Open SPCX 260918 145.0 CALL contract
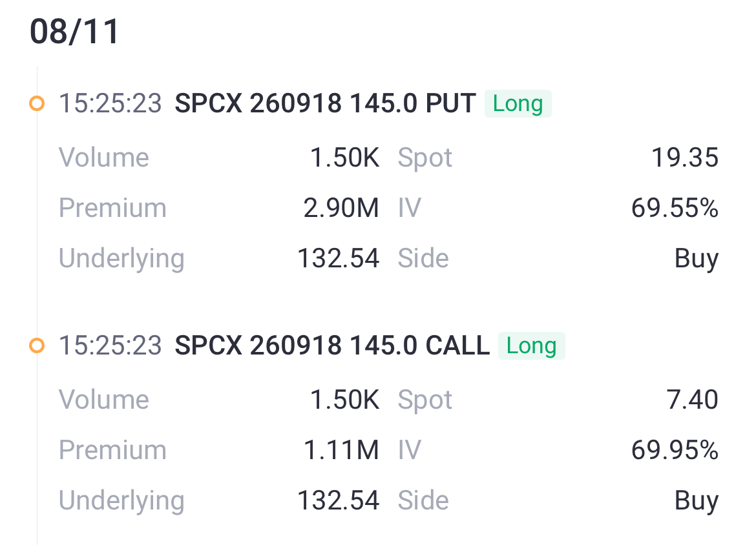Viewport: 756px width, 545px height. [x=332, y=345]
